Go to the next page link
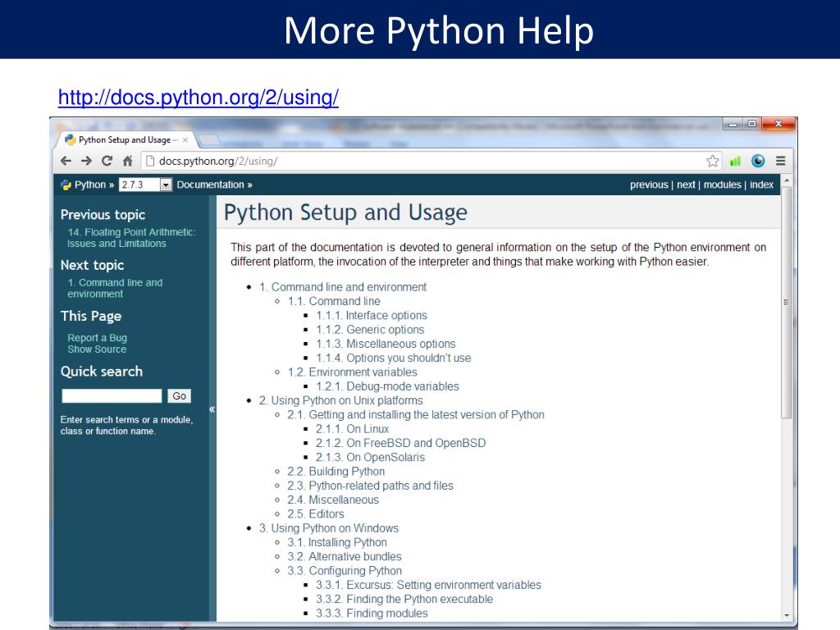The height and width of the screenshot is (630, 840). pos(686,185)
